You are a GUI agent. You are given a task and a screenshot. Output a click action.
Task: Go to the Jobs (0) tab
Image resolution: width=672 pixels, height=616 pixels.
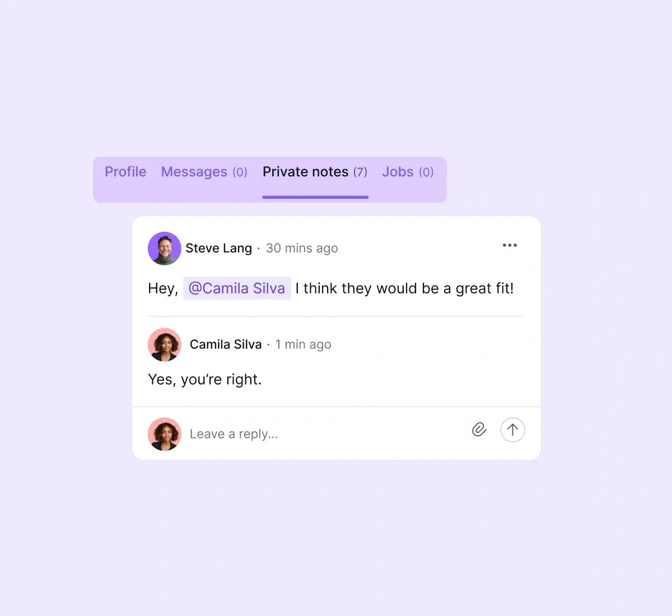(408, 172)
